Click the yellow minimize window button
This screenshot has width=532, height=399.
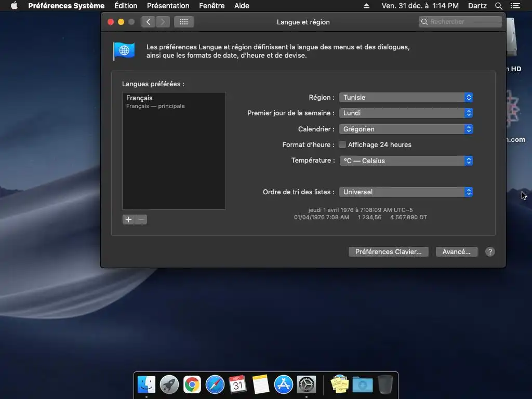(x=121, y=22)
